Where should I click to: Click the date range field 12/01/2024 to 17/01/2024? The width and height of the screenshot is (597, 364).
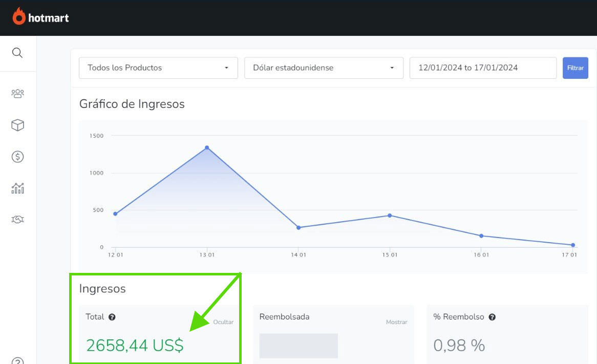coord(483,68)
